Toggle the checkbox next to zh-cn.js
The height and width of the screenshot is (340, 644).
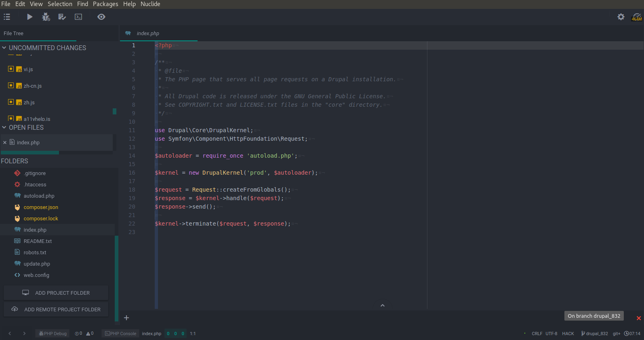[11, 86]
